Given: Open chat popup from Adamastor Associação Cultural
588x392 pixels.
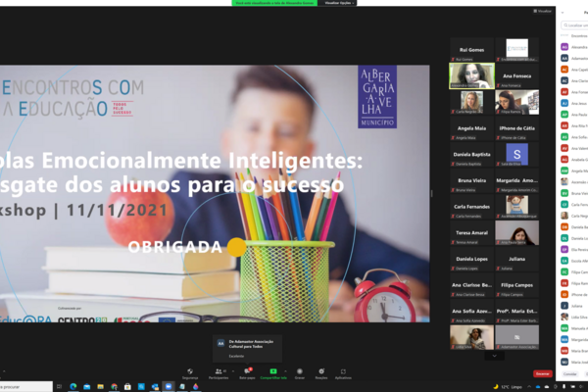Looking at the screenshot, I should pos(248,349).
